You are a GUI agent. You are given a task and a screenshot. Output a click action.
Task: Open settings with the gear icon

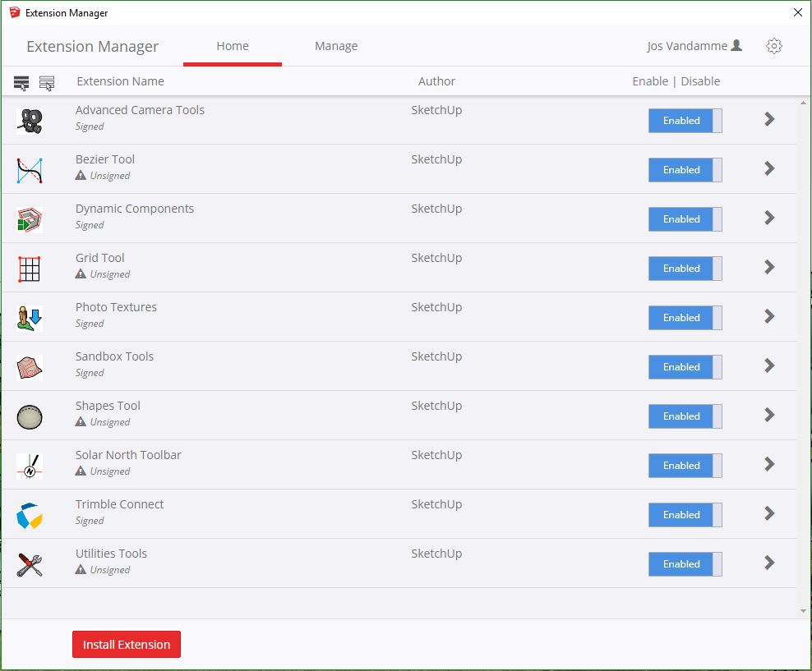(x=773, y=46)
